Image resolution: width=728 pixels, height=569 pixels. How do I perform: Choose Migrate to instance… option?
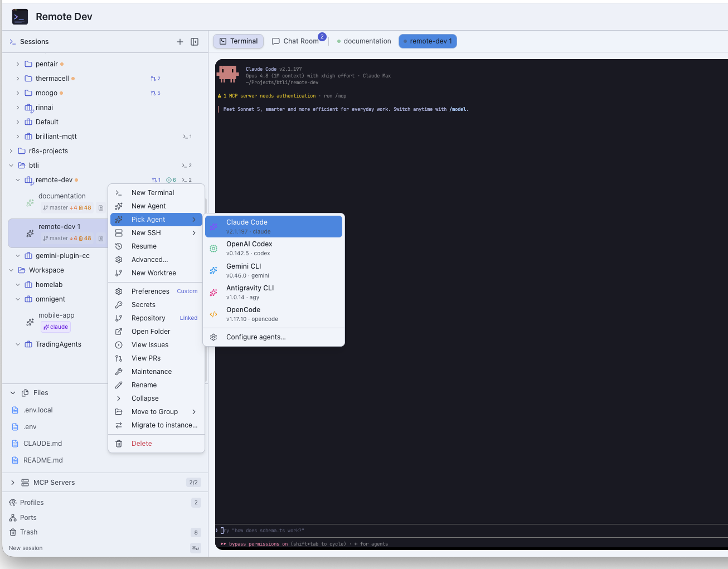pos(156,425)
